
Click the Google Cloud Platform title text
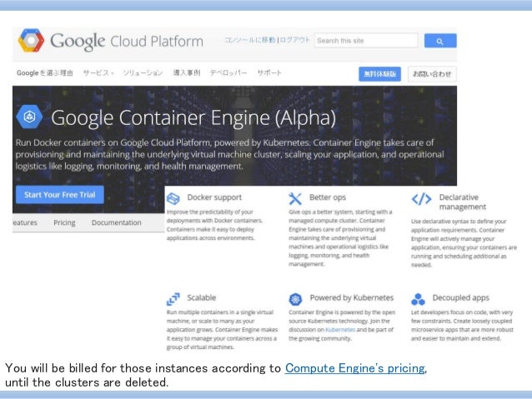pos(127,42)
